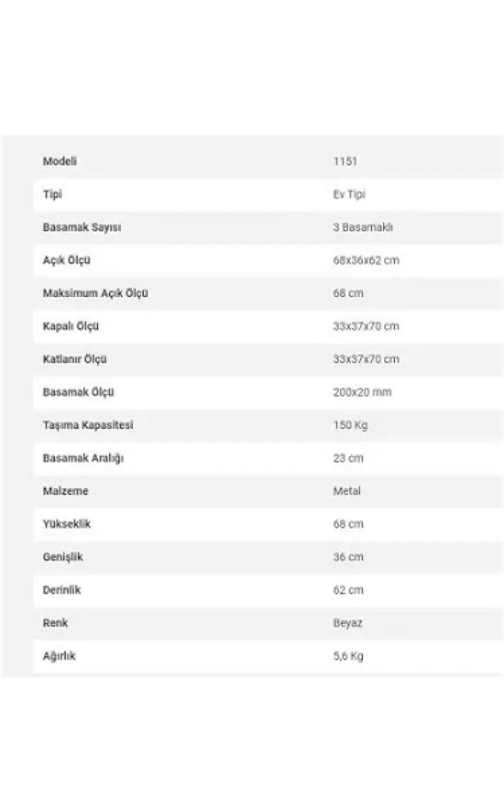Click the Maksimum Açık Ölçü label
Viewport: 504px width, 812px height.
click(x=95, y=293)
